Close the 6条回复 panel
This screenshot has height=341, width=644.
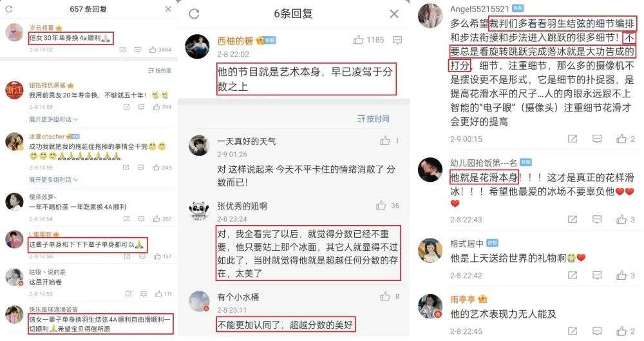tap(394, 14)
